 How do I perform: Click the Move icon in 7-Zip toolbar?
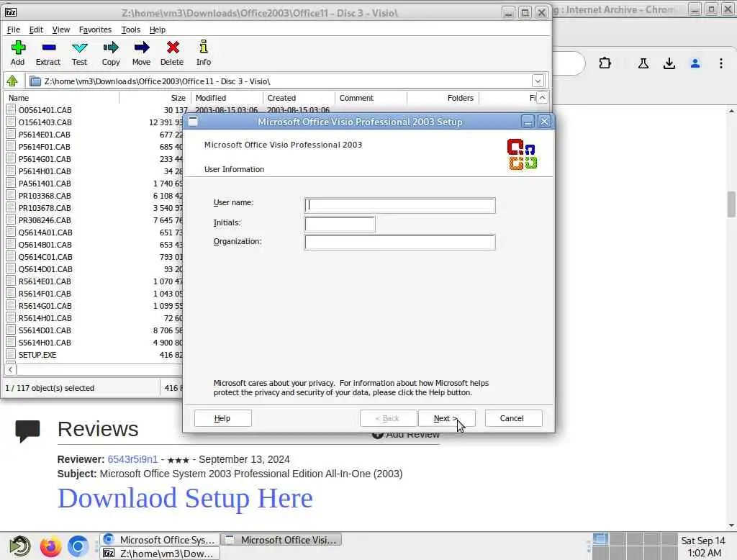pos(142,48)
